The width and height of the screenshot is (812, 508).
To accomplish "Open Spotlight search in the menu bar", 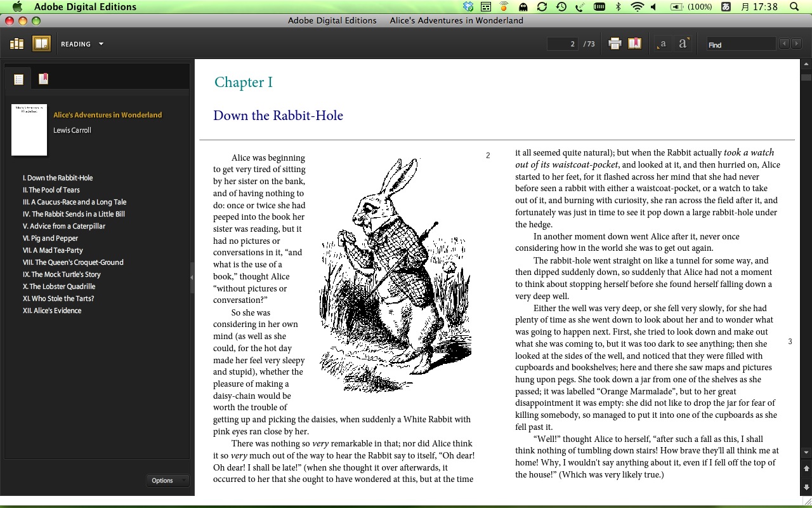I will [x=794, y=7].
